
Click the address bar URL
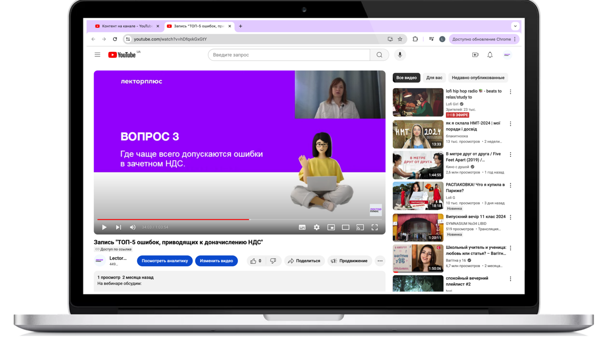170,39
